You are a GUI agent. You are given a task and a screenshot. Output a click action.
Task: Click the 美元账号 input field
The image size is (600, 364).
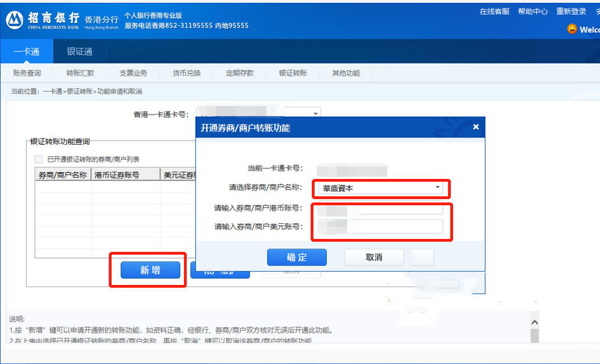(380, 227)
